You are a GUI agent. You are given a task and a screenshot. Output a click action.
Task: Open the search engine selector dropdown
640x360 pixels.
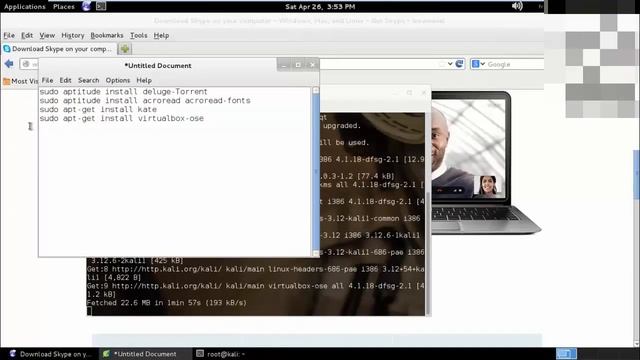[x=483, y=64]
